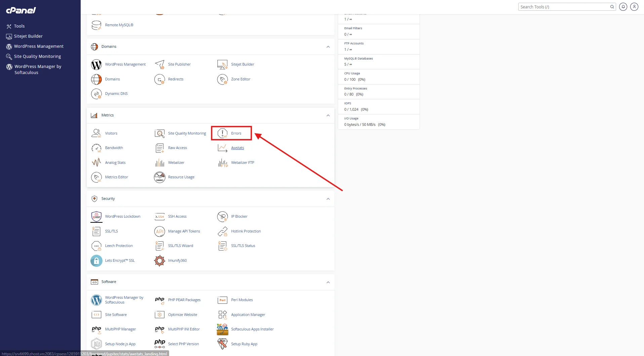Open the PHP PEAR Packages link
Image resolution: width=644 pixels, height=356 pixels.
pos(184,300)
